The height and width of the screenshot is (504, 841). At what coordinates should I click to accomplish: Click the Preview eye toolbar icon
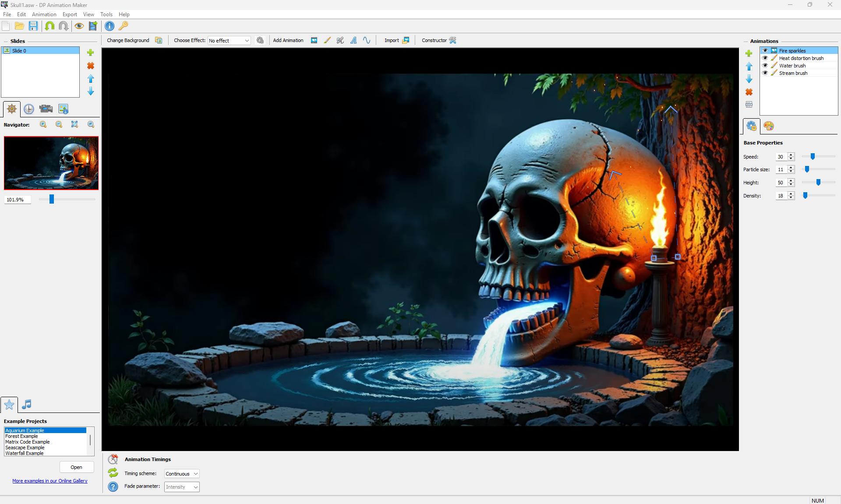click(x=79, y=26)
